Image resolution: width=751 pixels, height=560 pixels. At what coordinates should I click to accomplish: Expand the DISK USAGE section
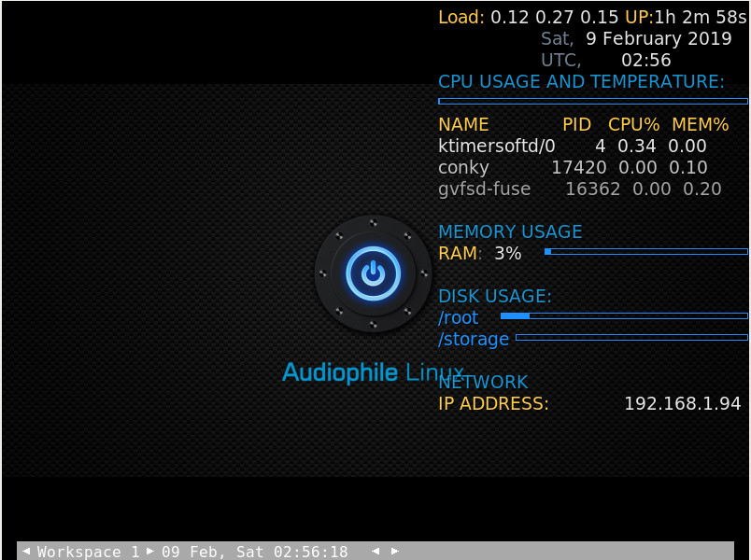point(494,296)
